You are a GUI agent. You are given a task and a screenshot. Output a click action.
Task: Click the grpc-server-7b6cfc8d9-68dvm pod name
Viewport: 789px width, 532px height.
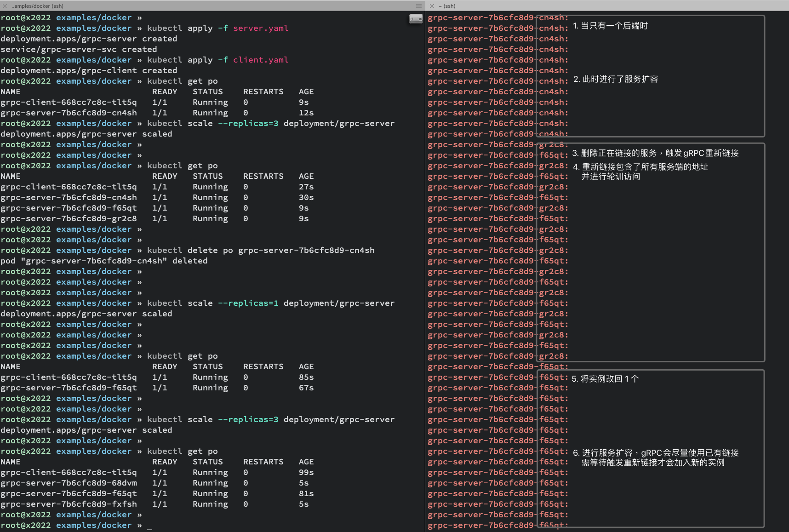click(69, 483)
